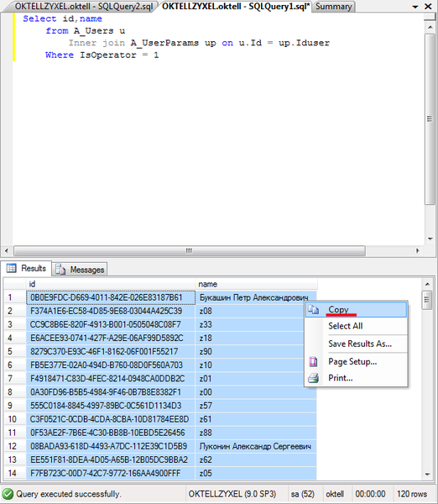Click the editor horizontal scrollbar thumb

190,250
